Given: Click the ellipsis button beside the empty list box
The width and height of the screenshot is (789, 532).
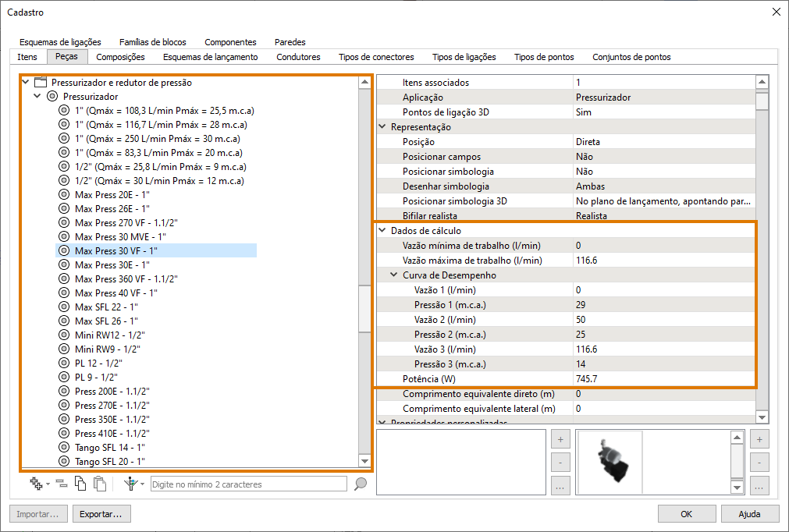Looking at the screenshot, I should 560,486.
